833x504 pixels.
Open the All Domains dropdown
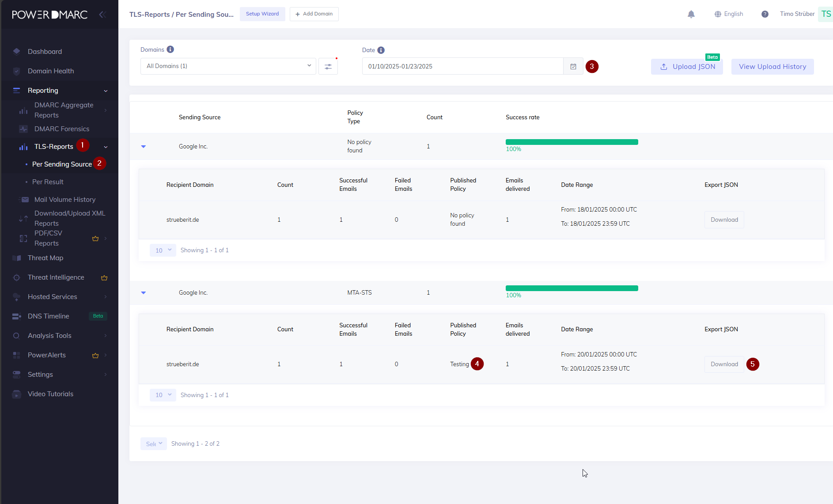[228, 66]
